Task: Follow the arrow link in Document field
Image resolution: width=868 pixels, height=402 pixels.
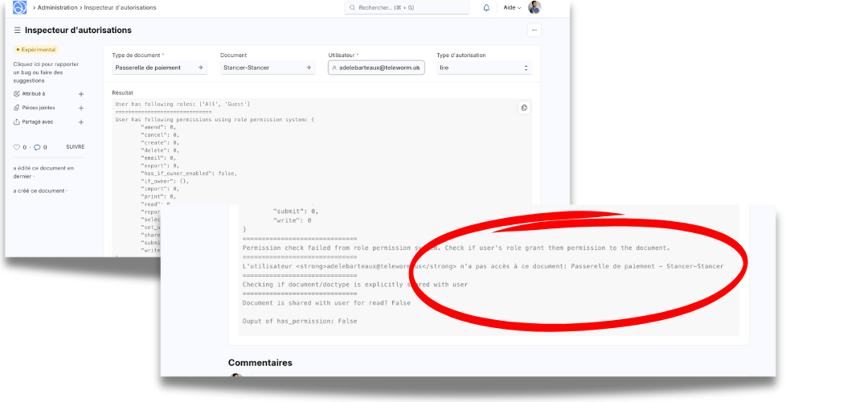Action: coord(309,68)
